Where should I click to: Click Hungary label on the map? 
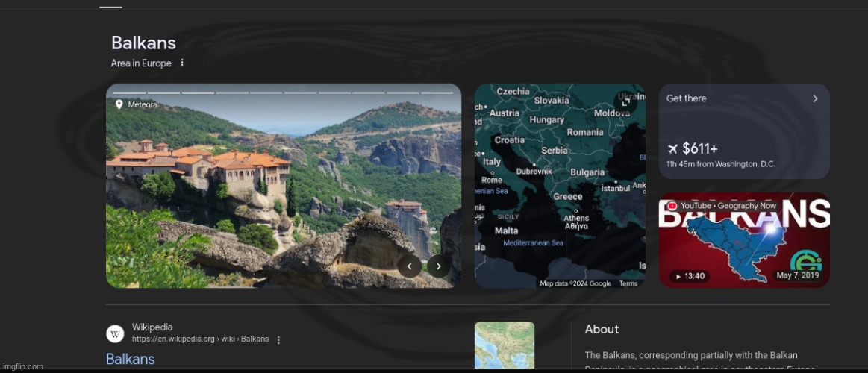[547, 119]
